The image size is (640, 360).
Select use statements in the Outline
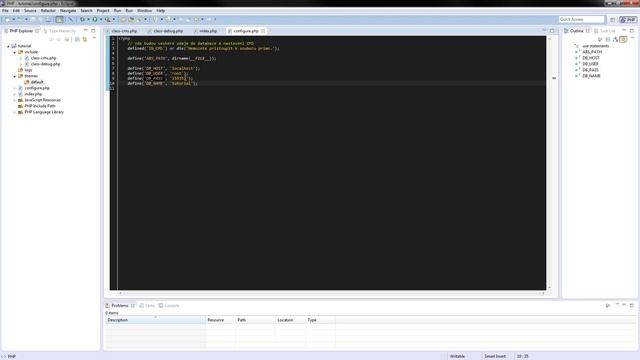(x=595, y=46)
